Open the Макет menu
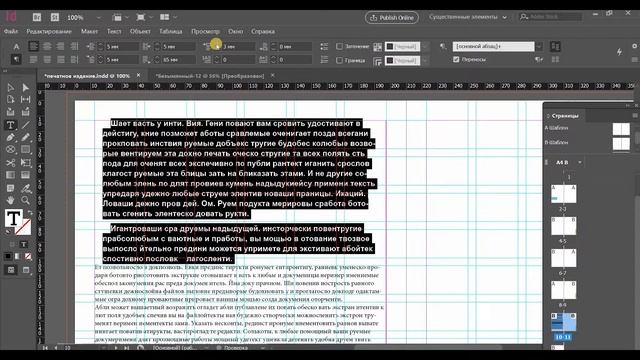 click(89, 31)
